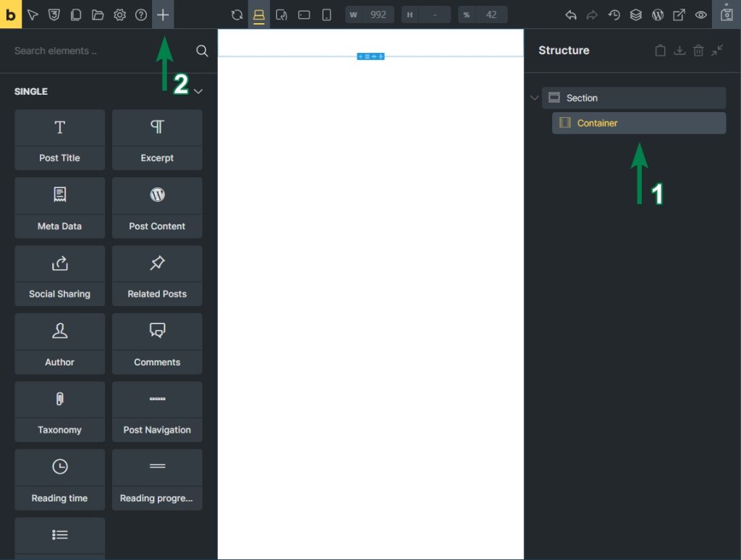Save the template using the save icon
This screenshot has height=560, width=741.
tap(727, 14)
